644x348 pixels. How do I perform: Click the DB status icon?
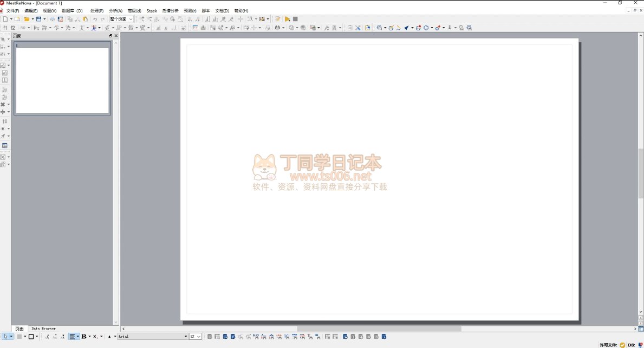(640, 345)
